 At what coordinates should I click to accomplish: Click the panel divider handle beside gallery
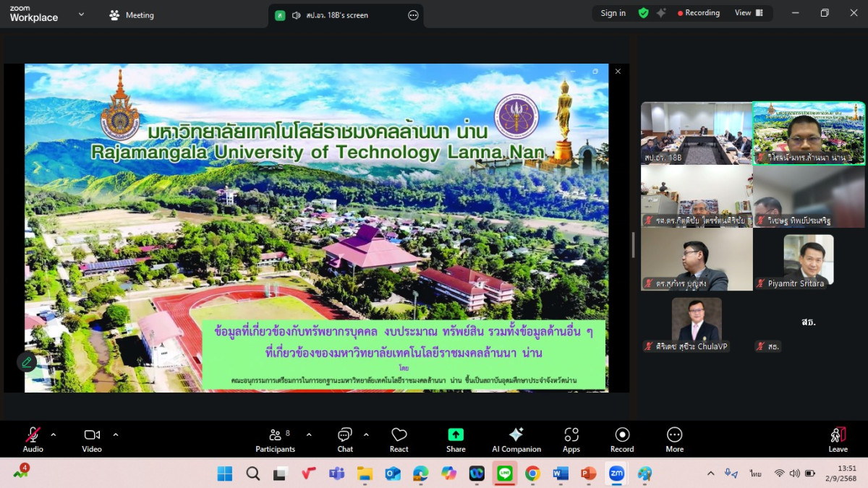(634, 245)
